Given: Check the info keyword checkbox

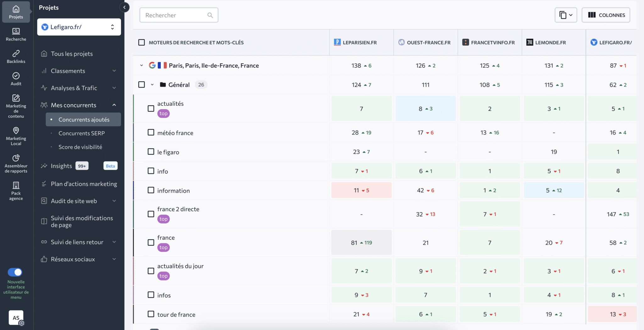Looking at the screenshot, I should coord(151,171).
